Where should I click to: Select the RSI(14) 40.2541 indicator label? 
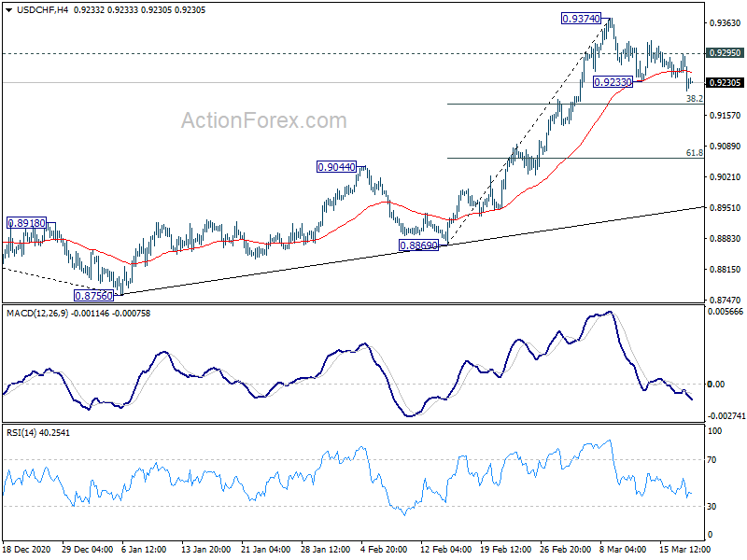coord(37,433)
